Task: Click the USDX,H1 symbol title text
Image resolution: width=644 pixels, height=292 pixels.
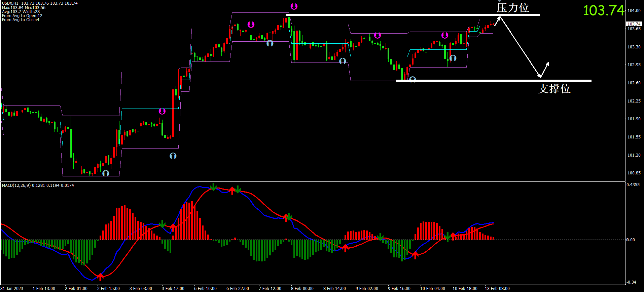Action: tap(10, 3)
